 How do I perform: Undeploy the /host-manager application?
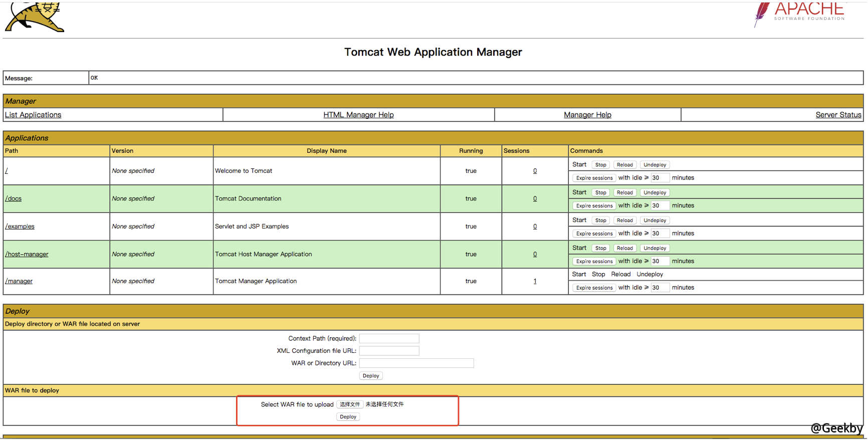(655, 248)
